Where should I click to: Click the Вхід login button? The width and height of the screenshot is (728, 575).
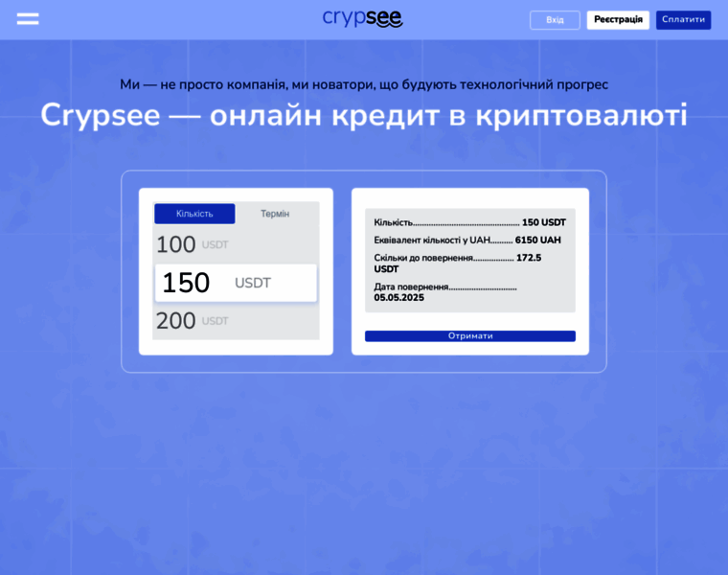pos(555,20)
